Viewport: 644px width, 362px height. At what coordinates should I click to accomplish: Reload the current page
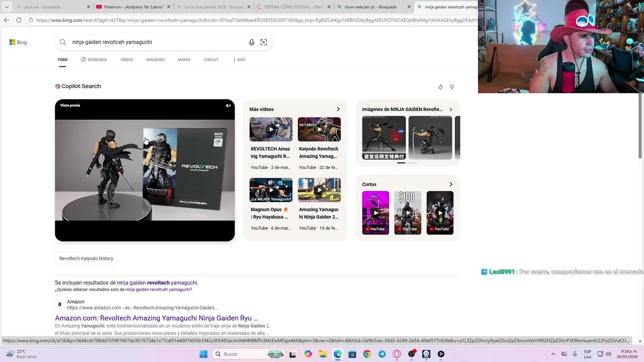click(19, 20)
